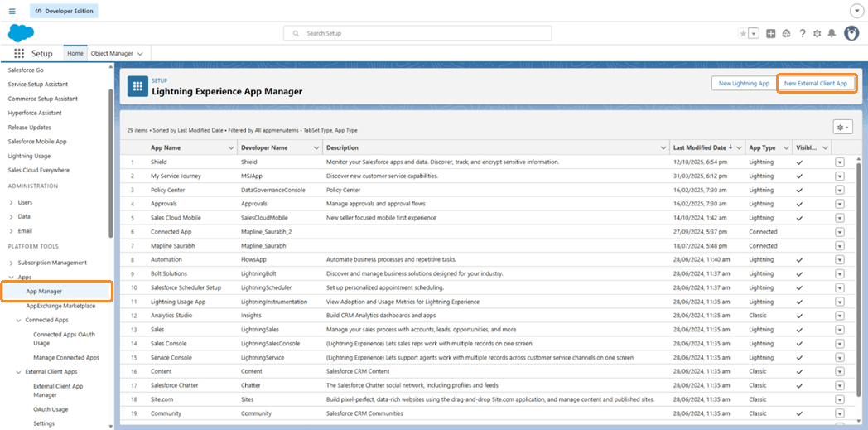Click New External Client App button

tap(816, 83)
